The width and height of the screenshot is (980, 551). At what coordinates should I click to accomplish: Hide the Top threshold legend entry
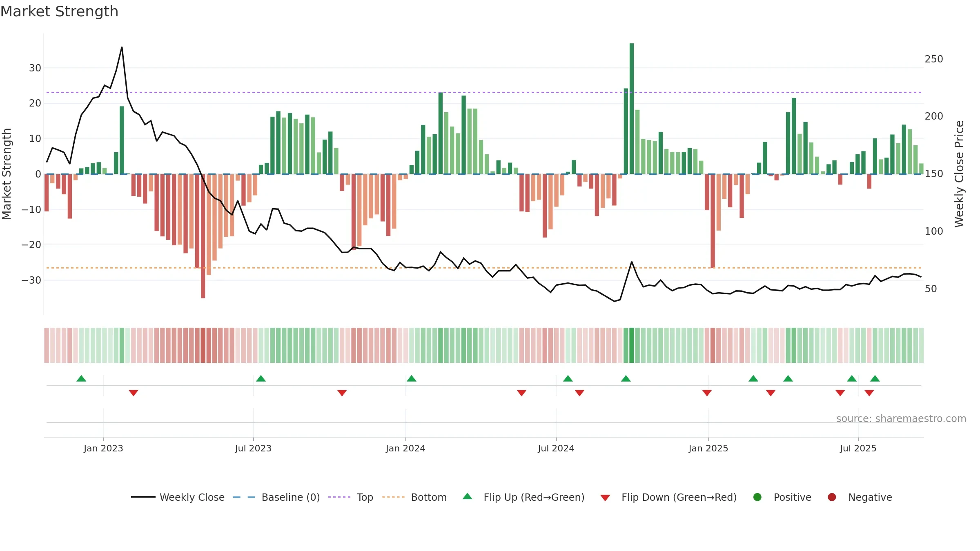[351, 497]
